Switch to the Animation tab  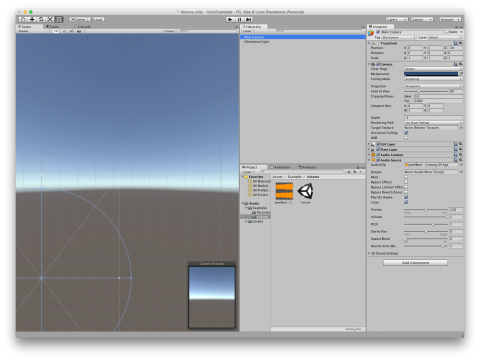(x=281, y=167)
